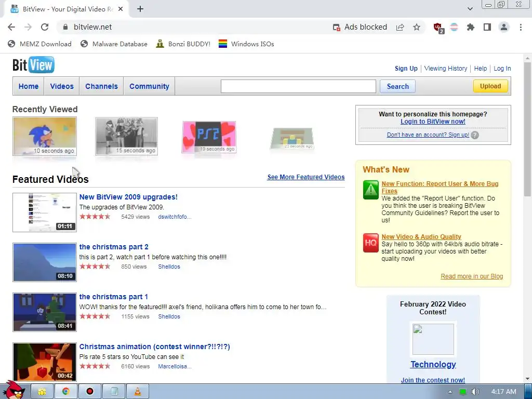This screenshot has height=399, width=532.
Task: Open New Function: Report User article
Action: click(x=440, y=187)
